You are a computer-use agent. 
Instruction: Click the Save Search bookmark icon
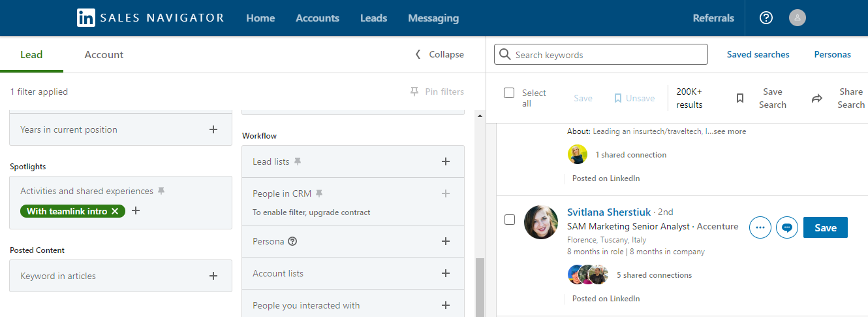point(740,99)
